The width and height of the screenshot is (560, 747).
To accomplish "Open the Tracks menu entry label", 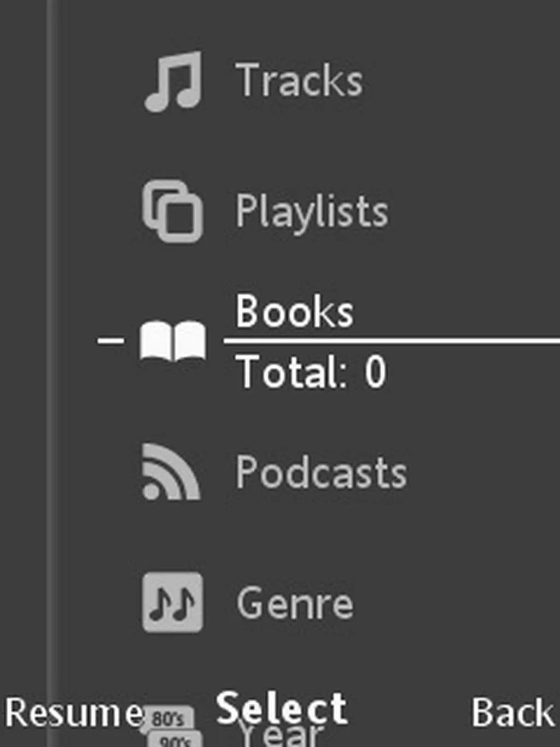I will click(299, 81).
